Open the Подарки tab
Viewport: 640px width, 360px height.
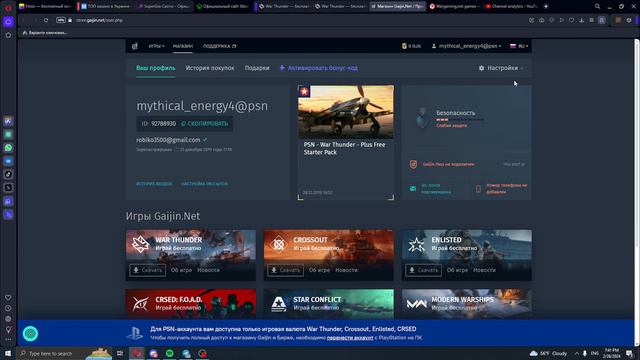[x=257, y=68]
